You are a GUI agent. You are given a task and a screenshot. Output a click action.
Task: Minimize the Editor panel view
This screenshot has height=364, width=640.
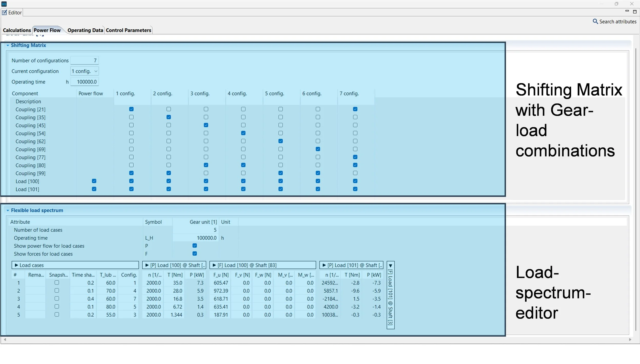pos(627,11)
